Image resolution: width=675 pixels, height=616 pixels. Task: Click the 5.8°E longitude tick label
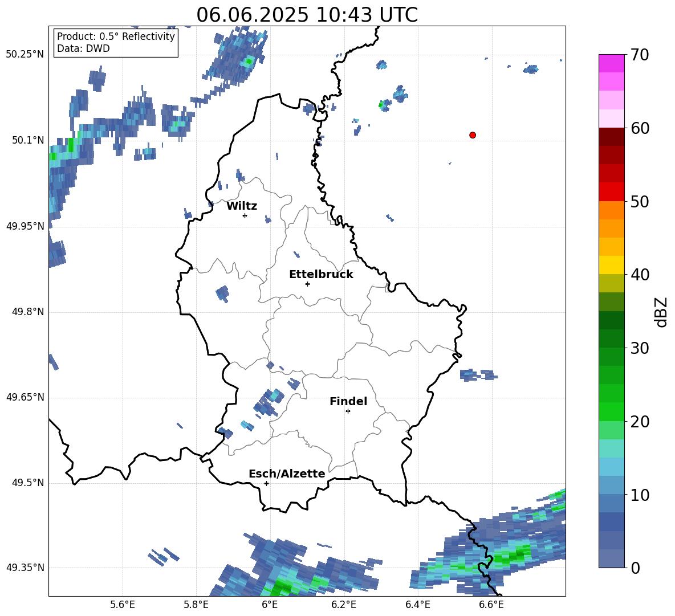pos(196,605)
